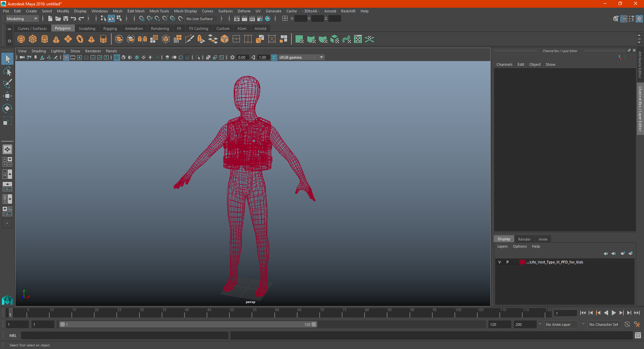Viewport: 644px width, 349px height.
Task: Select the Lasso tool in the toolbox
Action: coord(7,71)
